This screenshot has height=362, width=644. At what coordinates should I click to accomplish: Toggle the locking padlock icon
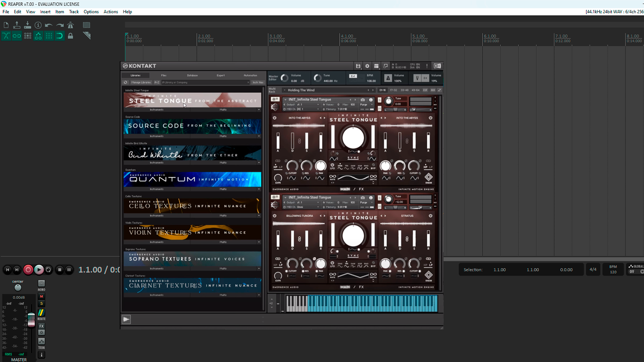coord(71,36)
